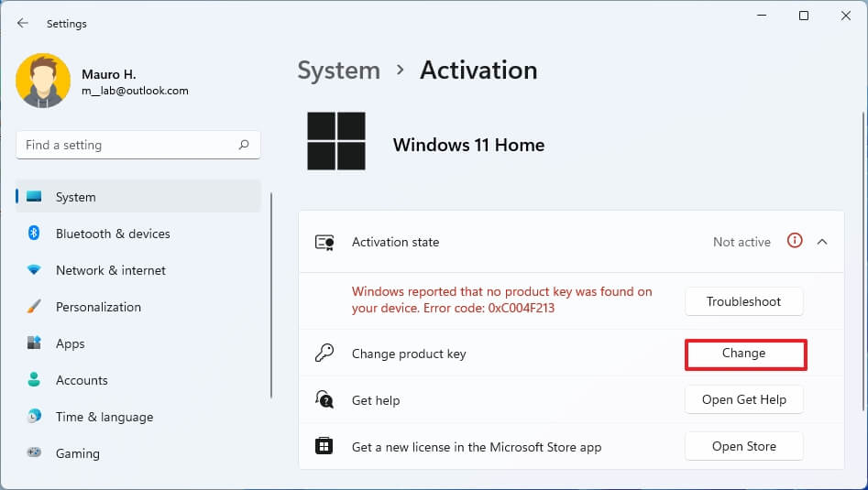The image size is (868, 490).
Task: Click the Not active status text
Action: [x=742, y=242]
